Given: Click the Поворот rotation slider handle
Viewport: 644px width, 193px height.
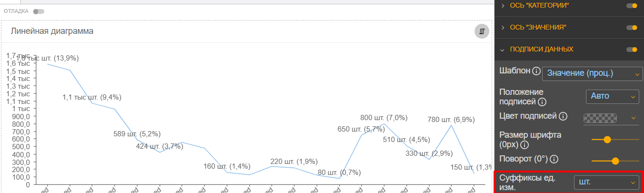Looking at the screenshot, I should point(615,161).
